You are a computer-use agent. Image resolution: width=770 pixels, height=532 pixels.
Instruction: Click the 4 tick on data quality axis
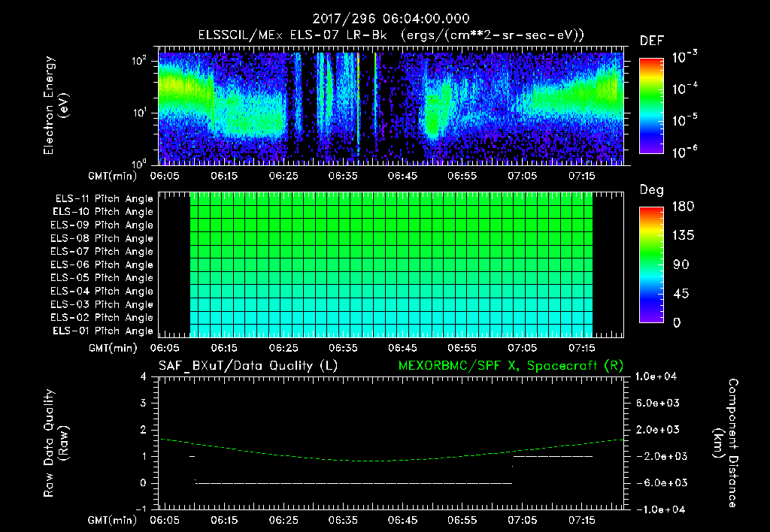click(144, 376)
